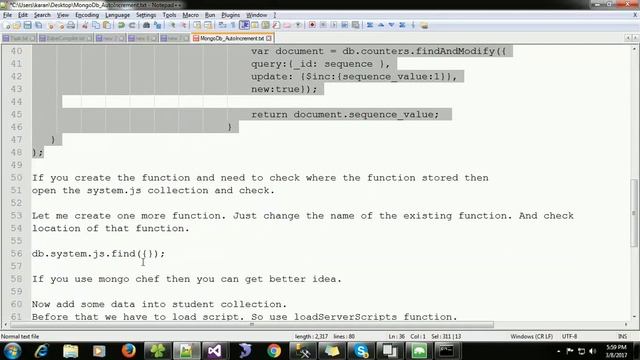Toggle the highlighted indent guide button
The image size is (640, 360).
(x=244, y=25)
